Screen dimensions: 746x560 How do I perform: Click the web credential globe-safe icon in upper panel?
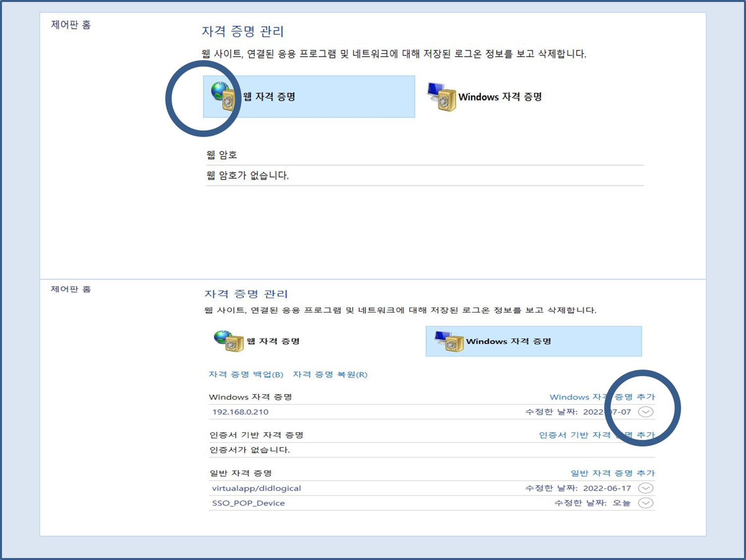coord(223,96)
